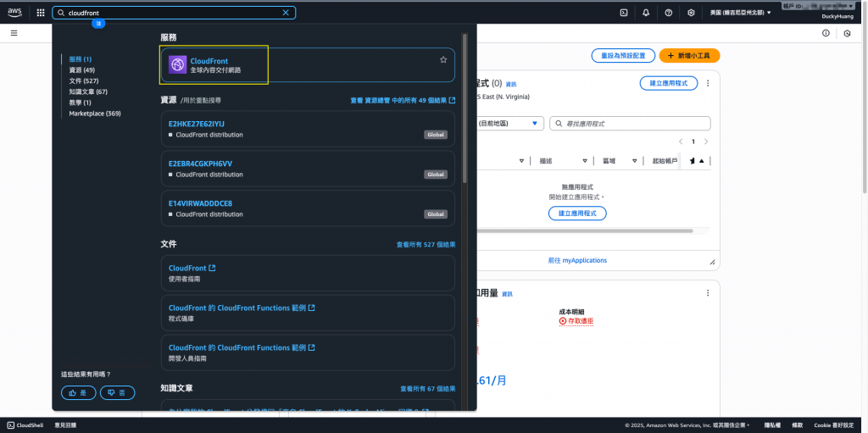Open 條款 terms link in footer
The image size is (868, 433).
click(x=797, y=425)
